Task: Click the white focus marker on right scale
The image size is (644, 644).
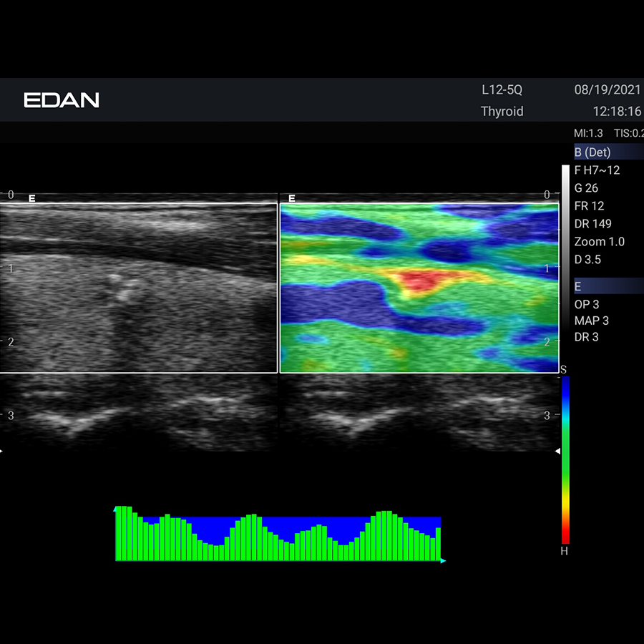Action: point(557,452)
